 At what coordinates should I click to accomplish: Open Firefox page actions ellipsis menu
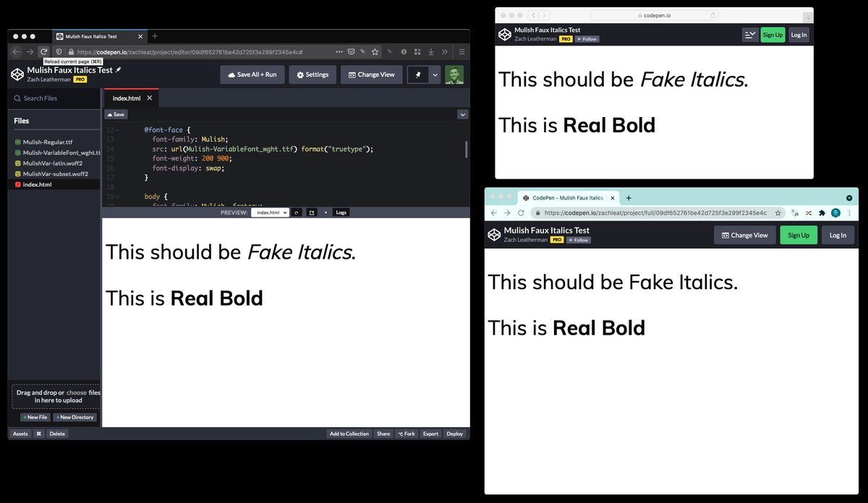tap(339, 51)
